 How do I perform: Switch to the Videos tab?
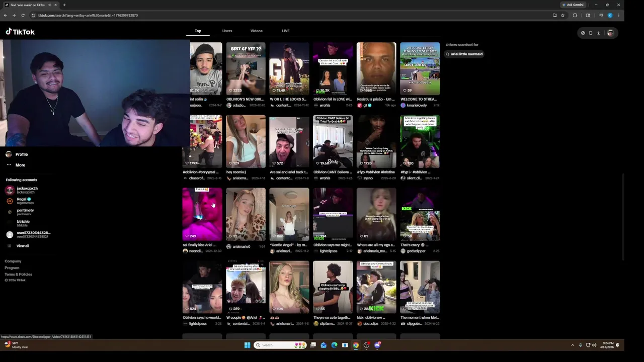256,31
